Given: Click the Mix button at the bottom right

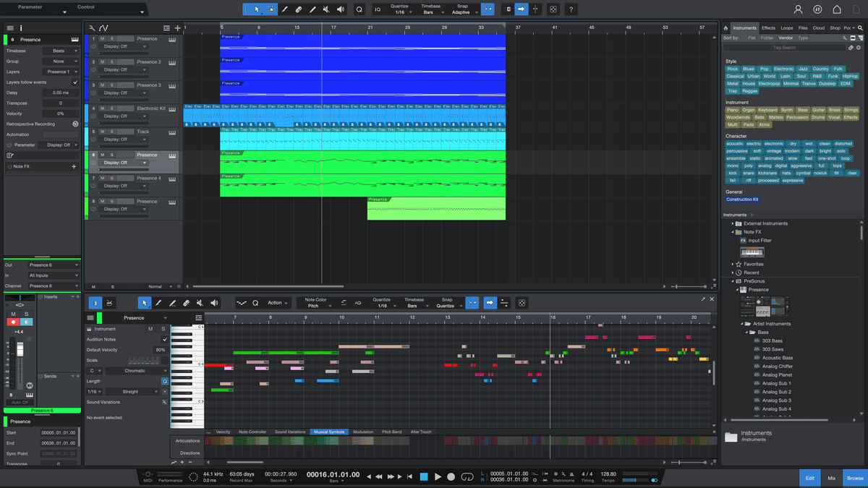Looking at the screenshot, I should (831, 478).
